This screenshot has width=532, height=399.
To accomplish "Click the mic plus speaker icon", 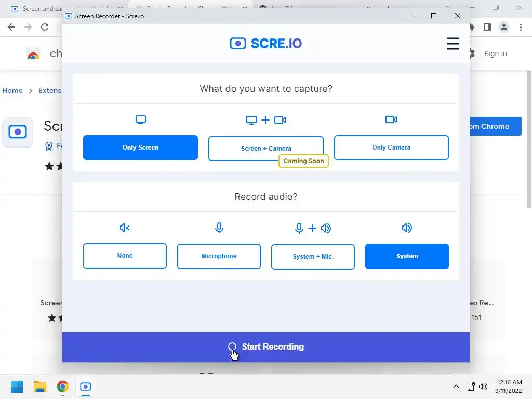I will 312,228.
